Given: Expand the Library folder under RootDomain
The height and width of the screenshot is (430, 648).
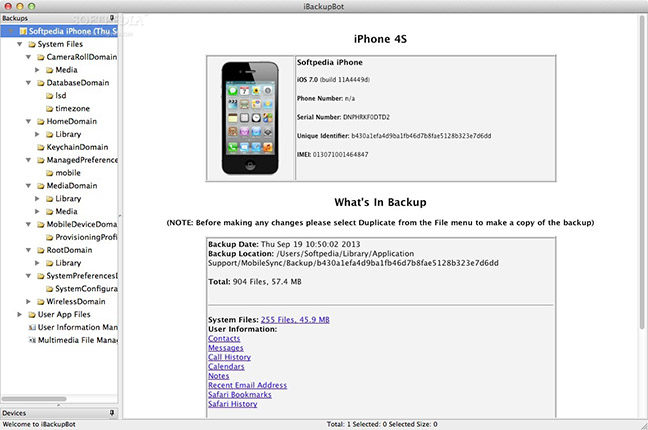Looking at the screenshot, I should tap(37, 263).
